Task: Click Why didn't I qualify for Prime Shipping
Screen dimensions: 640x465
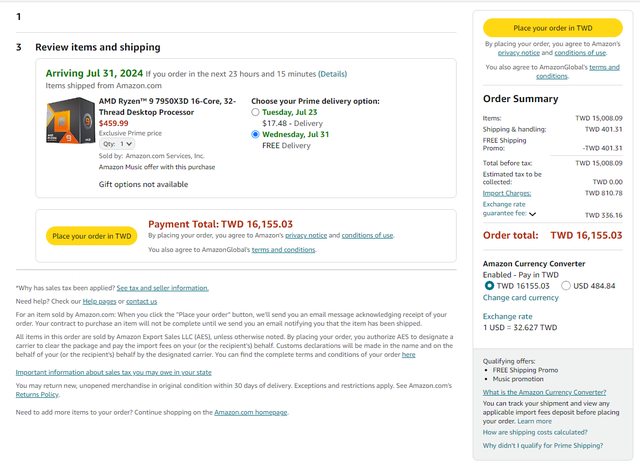Action: click(543, 445)
